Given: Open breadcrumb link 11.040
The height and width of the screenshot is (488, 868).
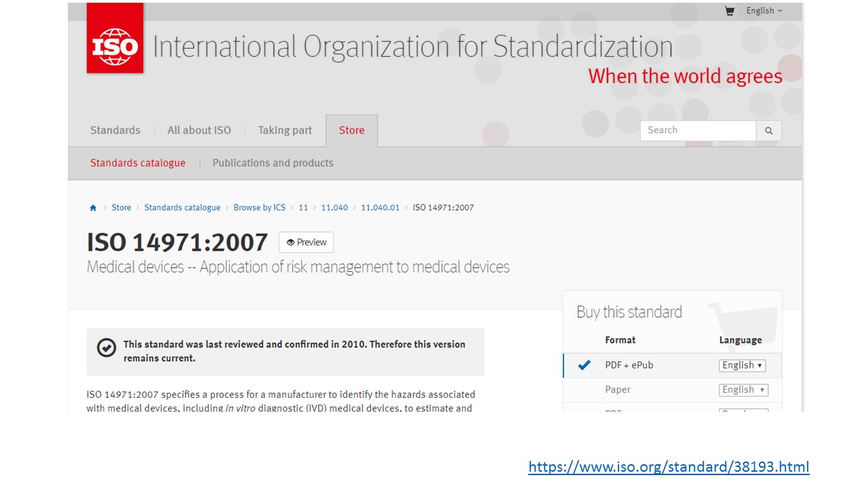Looking at the screenshot, I should pos(334,207).
